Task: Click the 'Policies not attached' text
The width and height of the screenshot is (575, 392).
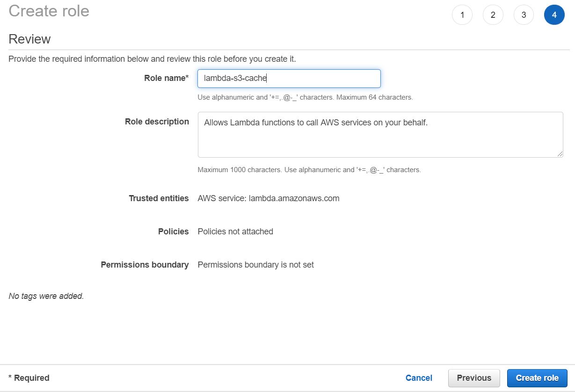Action: tap(235, 232)
